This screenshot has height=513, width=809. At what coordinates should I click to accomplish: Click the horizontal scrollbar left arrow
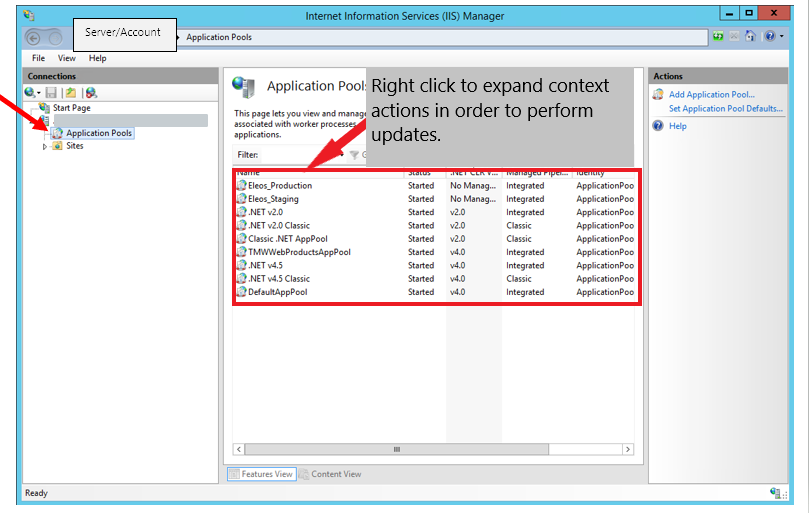[x=238, y=450]
